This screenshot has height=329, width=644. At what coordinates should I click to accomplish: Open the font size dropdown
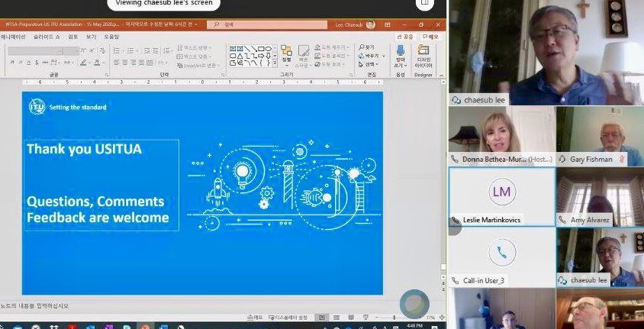(70, 50)
